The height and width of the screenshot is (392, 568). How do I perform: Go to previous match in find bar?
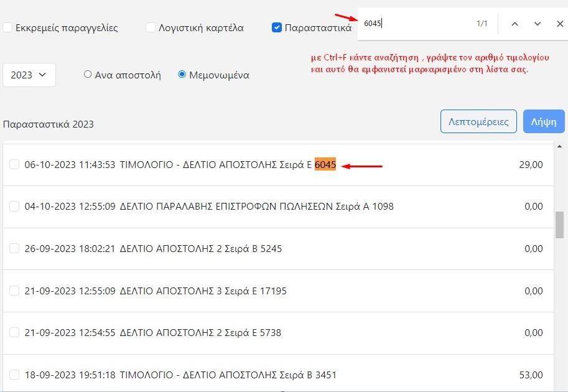tap(514, 24)
